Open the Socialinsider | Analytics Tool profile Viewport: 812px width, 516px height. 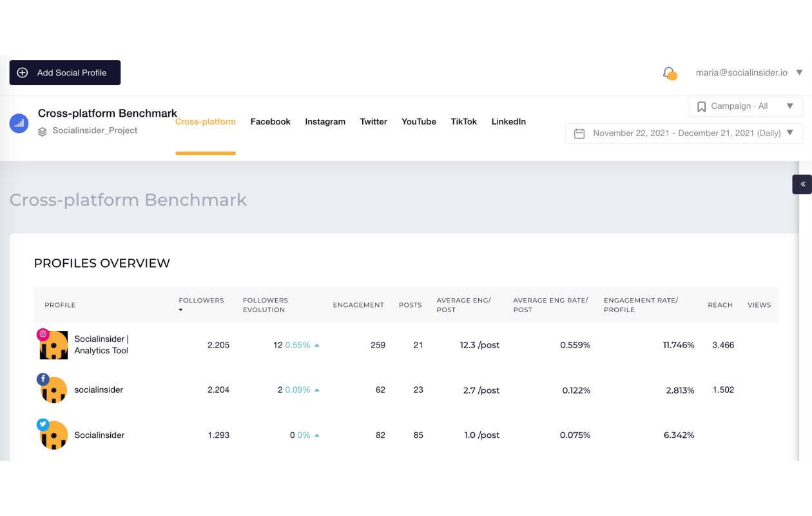pos(101,345)
